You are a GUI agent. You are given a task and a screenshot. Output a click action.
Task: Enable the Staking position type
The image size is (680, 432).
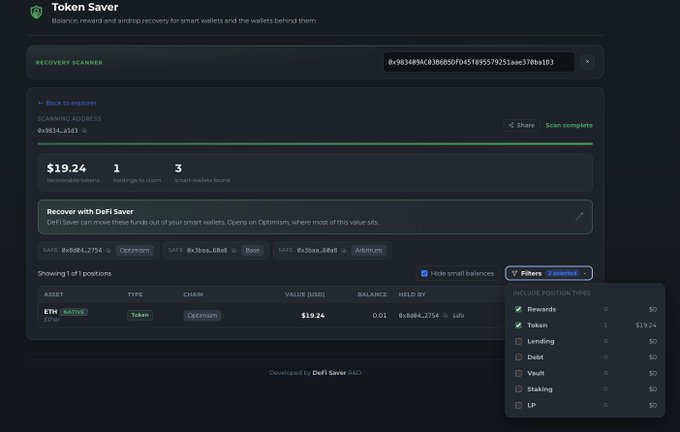pos(518,389)
